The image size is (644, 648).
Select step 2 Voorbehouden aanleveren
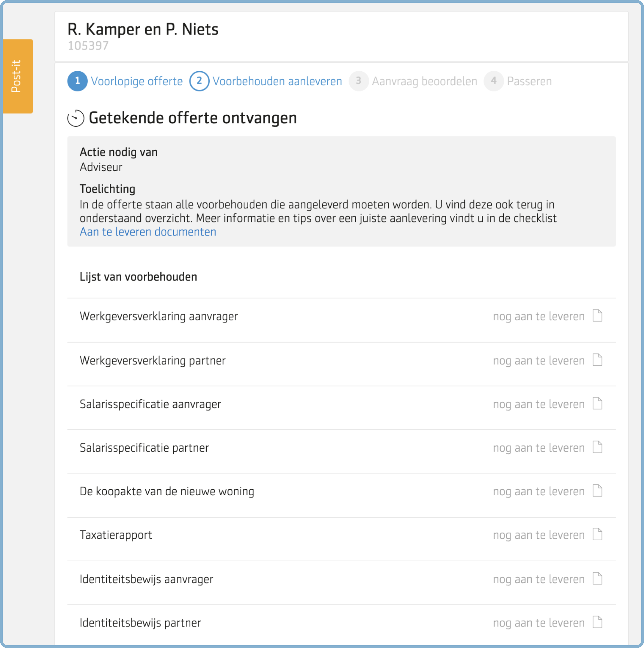pyautogui.click(x=266, y=81)
